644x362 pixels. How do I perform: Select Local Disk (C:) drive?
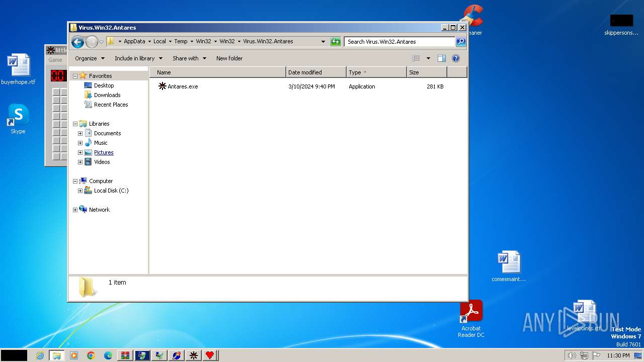[x=111, y=191]
